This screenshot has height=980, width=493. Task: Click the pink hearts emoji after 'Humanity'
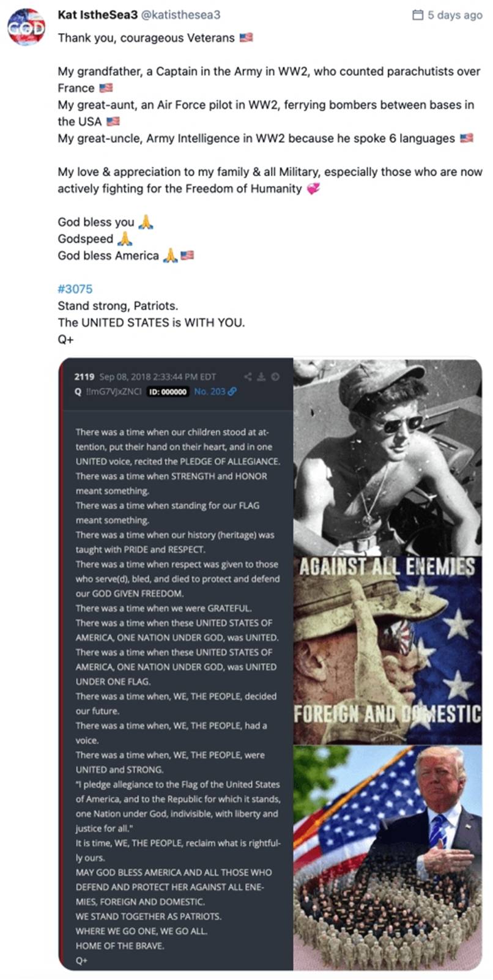[x=313, y=189]
